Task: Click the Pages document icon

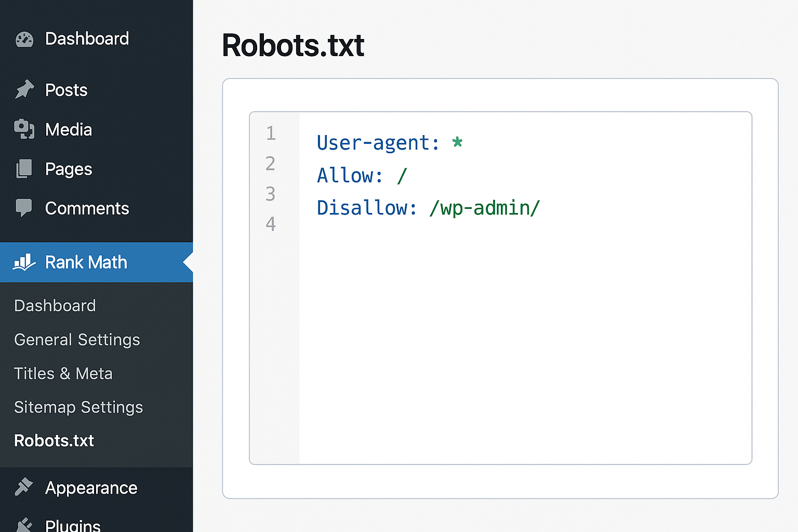Action: 24,169
